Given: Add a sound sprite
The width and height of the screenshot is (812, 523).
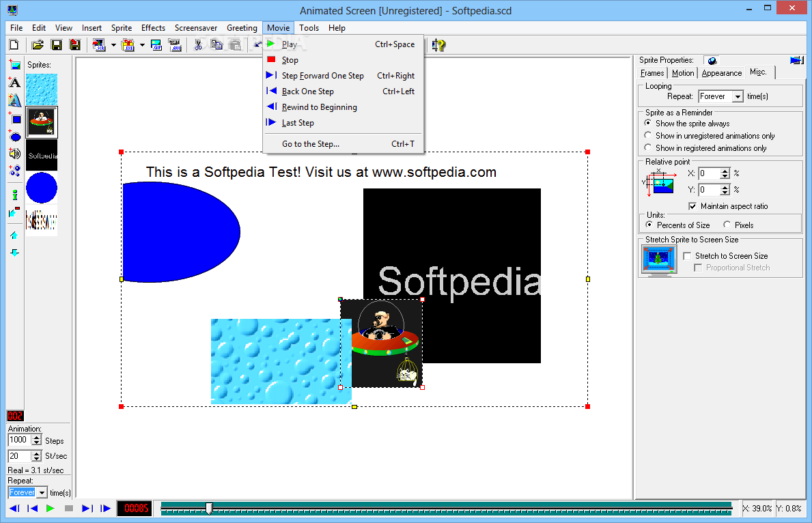Looking at the screenshot, I should click(x=14, y=153).
